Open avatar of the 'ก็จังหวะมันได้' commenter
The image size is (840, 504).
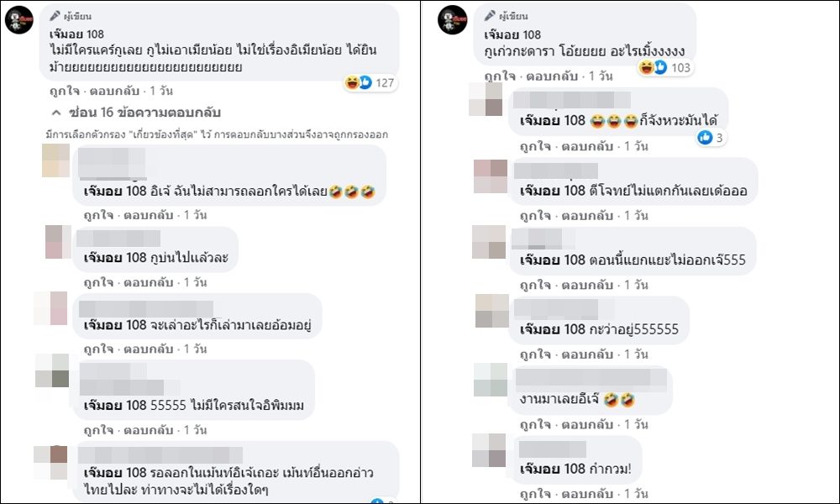click(486, 99)
